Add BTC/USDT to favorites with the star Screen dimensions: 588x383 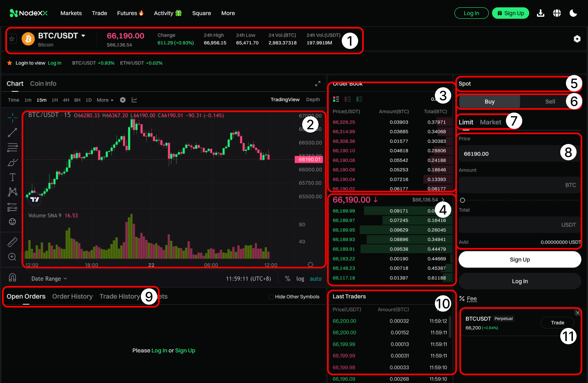(x=12, y=39)
